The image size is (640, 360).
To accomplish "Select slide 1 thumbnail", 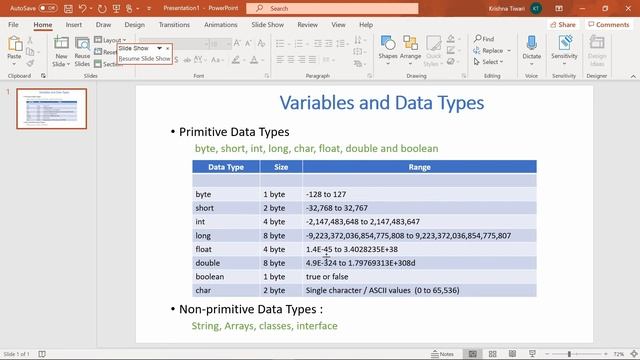I will click(52, 109).
